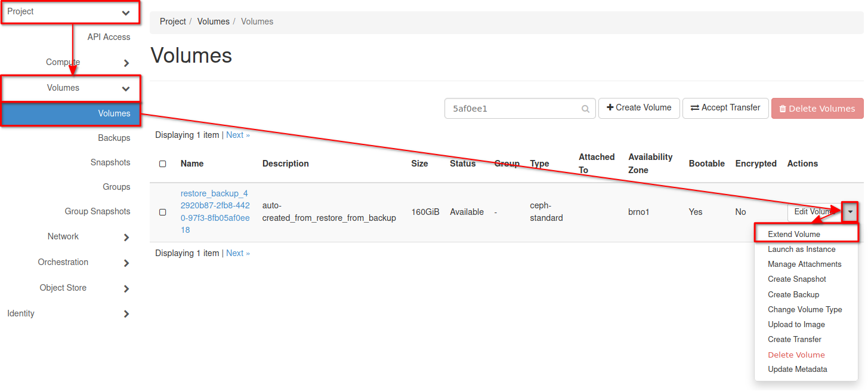Image resolution: width=868 pixels, height=391 pixels.
Task: Toggle the select-all checkbox in table header
Action: click(x=163, y=164)
